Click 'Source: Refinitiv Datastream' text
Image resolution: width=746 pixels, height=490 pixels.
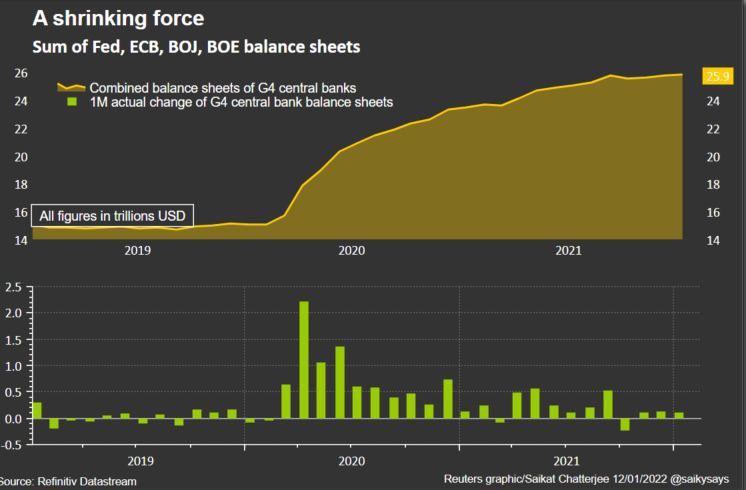pyautogui.click(x=68, y=481)
